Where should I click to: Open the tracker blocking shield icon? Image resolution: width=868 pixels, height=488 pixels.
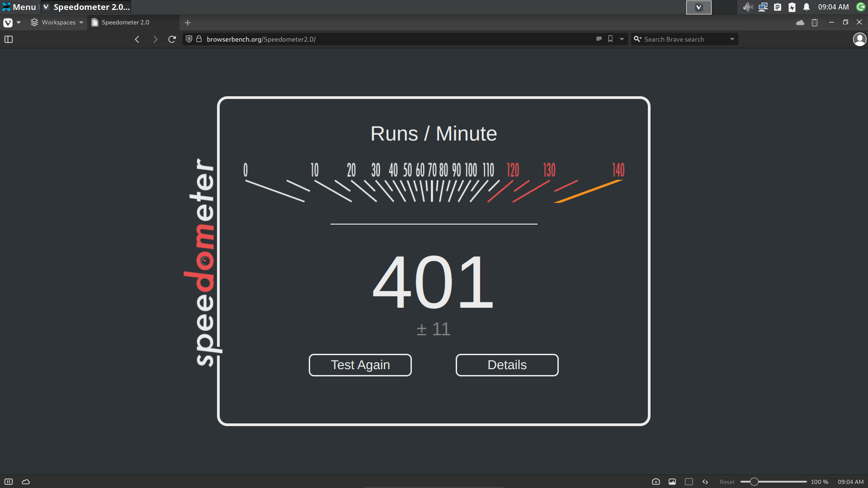click(x=189, y=39)
